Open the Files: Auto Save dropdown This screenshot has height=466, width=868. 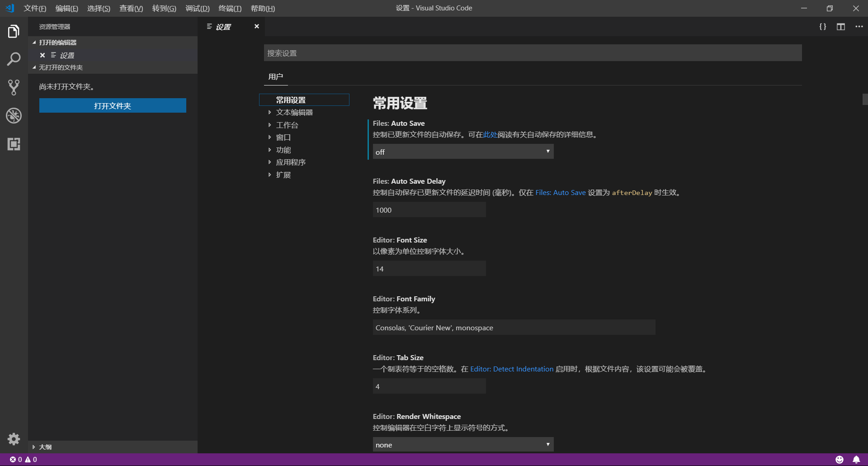[463, 152]
